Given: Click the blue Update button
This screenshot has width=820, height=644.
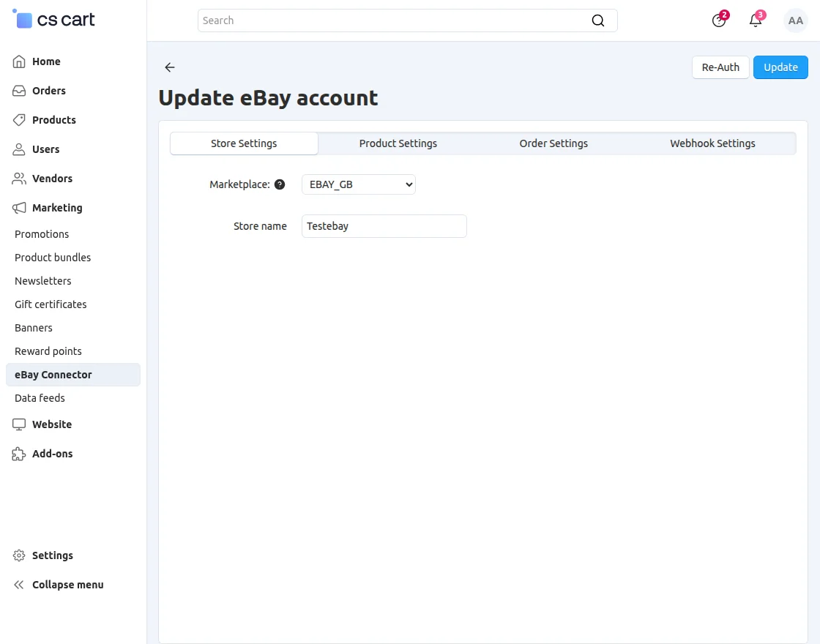Looking at the screenshot, I should coord(780,67).
